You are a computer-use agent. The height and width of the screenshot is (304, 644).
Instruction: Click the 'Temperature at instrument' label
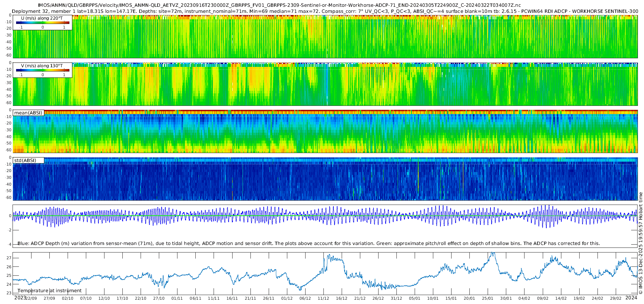[50, 291]
